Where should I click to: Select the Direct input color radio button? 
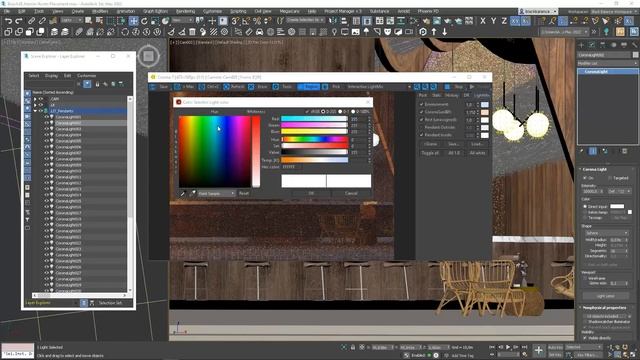(x=585, y=207)
